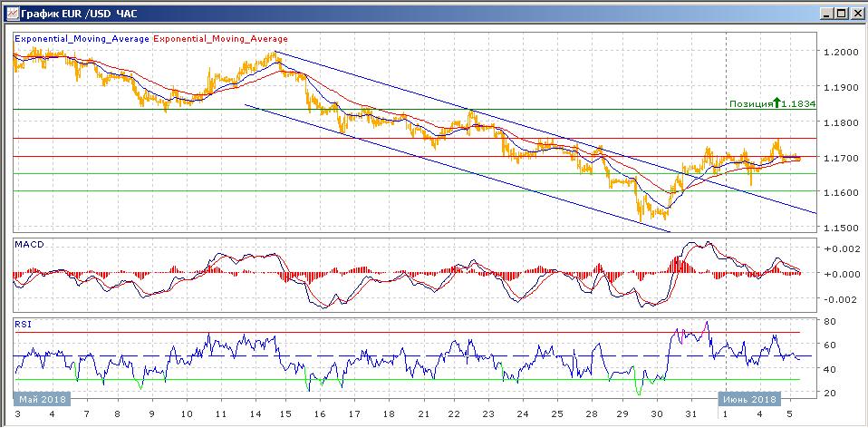The height and width of the screenshot is (428, 868).
Task: Click RSI axis value 80
Action: pos(829,321)
